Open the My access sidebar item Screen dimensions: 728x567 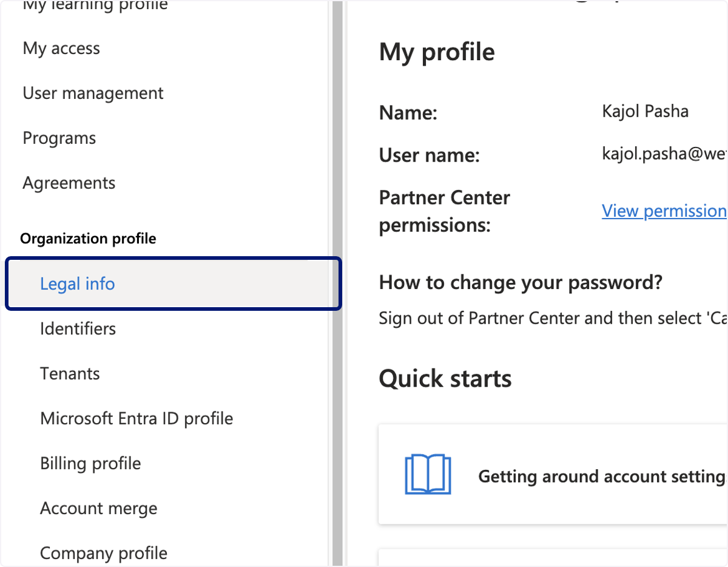coord(61,48)
